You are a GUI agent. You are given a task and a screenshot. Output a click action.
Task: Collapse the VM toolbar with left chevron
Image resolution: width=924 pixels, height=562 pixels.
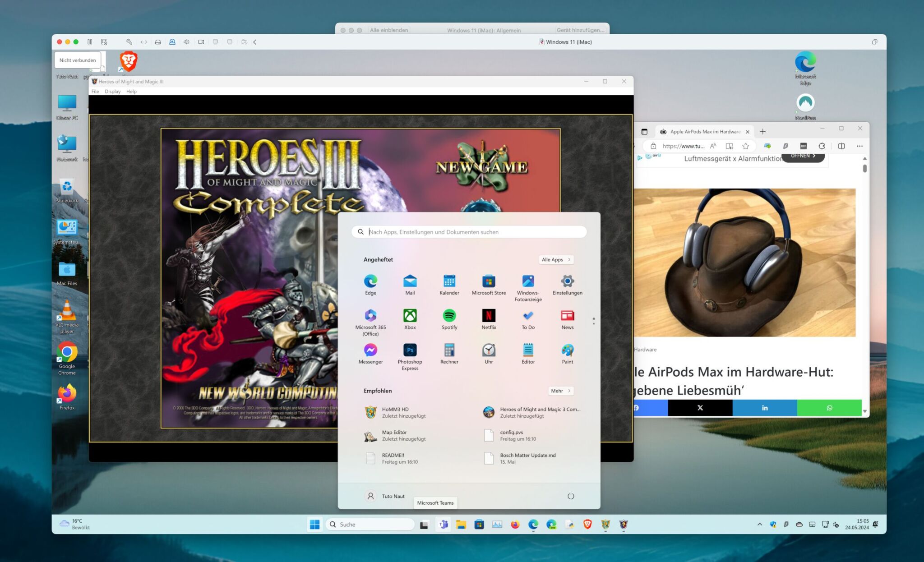tap(255, 42)
